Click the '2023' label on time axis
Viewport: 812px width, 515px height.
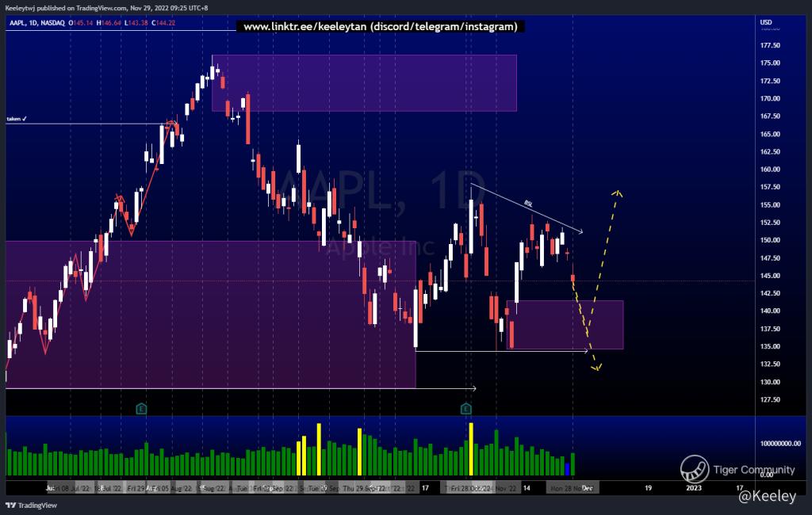(694, 488)
